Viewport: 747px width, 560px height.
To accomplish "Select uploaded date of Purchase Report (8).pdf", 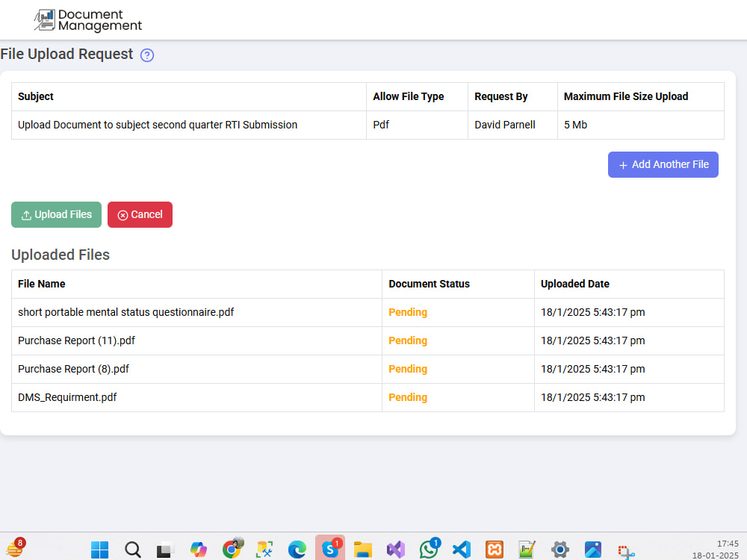I will (x=592, y=369).
